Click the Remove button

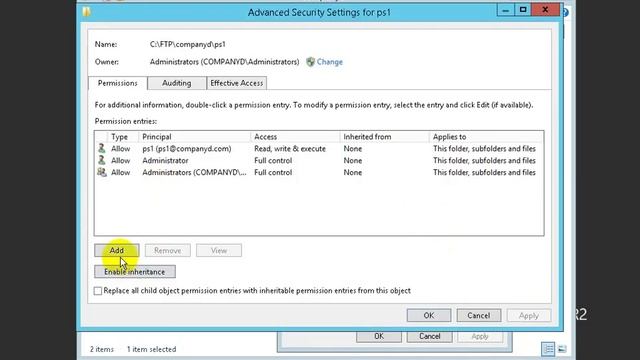pos(167,250)
